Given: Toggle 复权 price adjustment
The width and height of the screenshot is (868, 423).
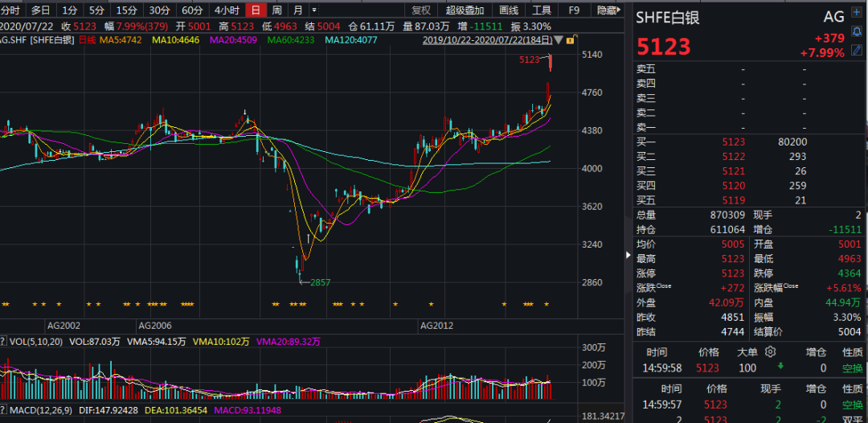Looking at the screenshot, I should click(420, 10).
